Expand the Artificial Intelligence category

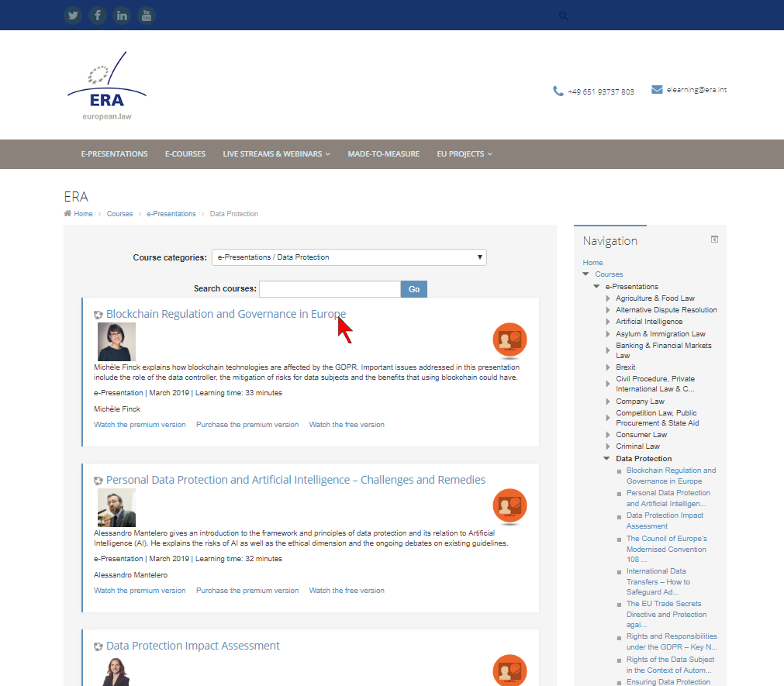click(607, 322)
